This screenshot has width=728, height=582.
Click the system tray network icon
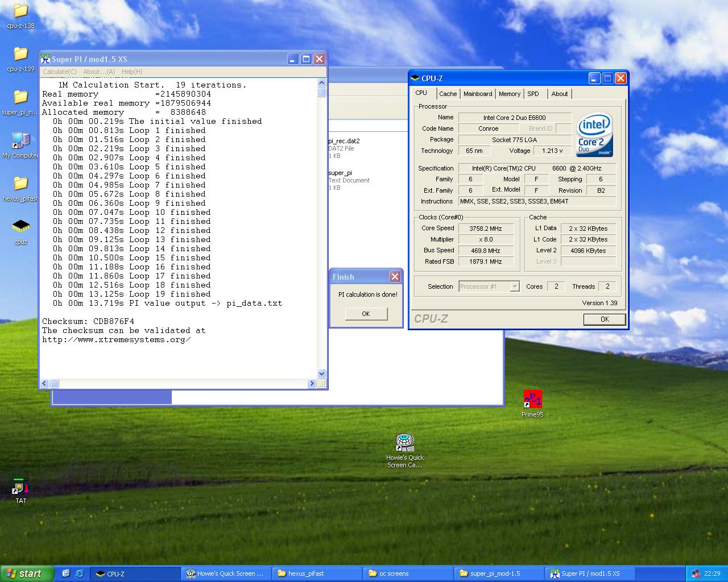point(696,573)
